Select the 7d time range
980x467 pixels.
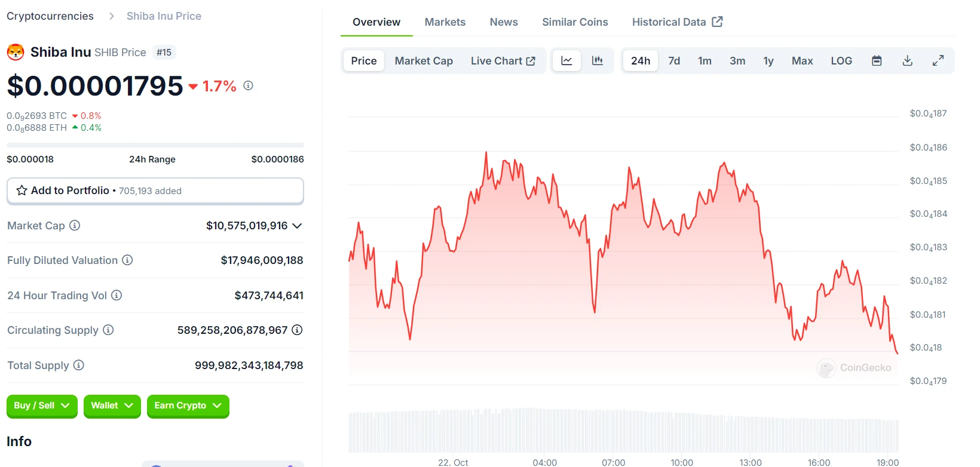pos(674,61)
